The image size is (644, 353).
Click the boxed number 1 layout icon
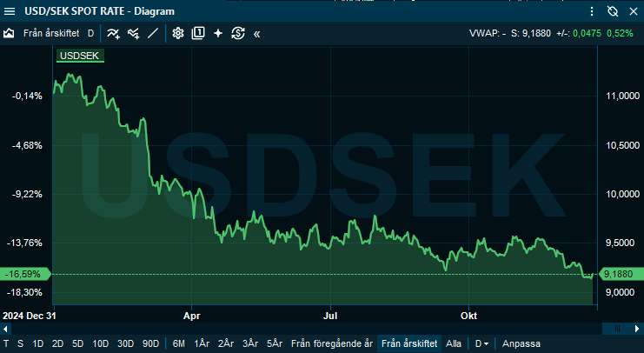tap(198, 34)
